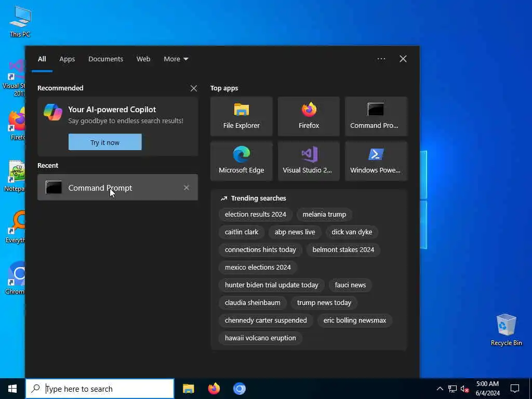
Task: Search trending 'election results 2024'
Action: click(256, 215)
